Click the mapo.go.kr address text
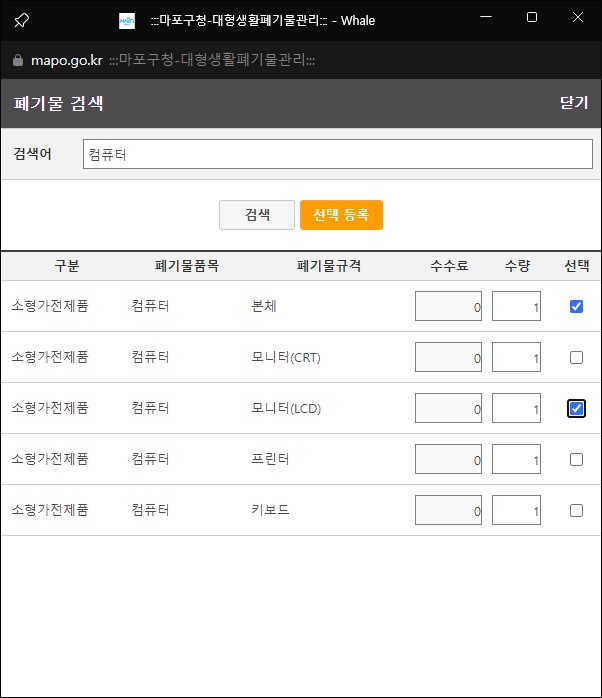 [67, 60]
